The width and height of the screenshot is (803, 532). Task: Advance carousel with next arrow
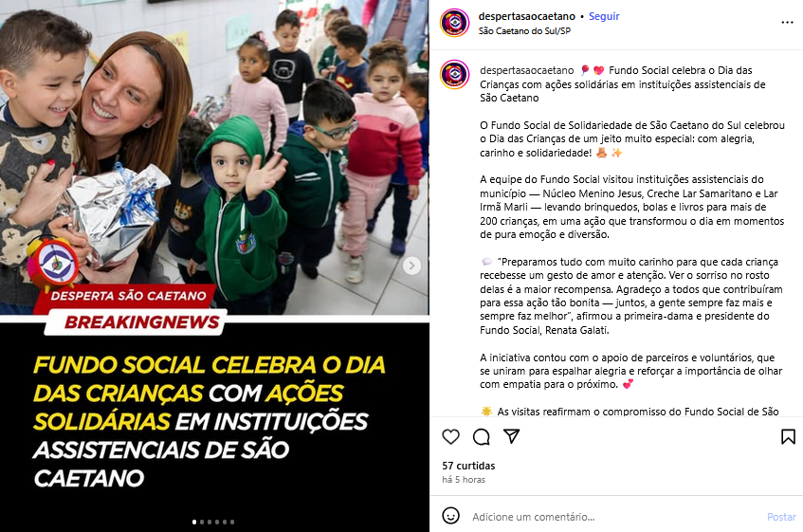(411, 266)
